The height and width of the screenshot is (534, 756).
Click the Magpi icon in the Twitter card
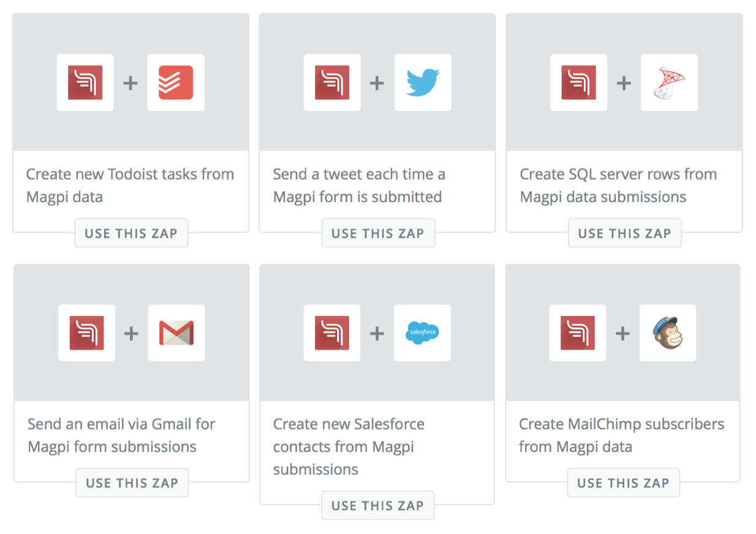point(332,83)
